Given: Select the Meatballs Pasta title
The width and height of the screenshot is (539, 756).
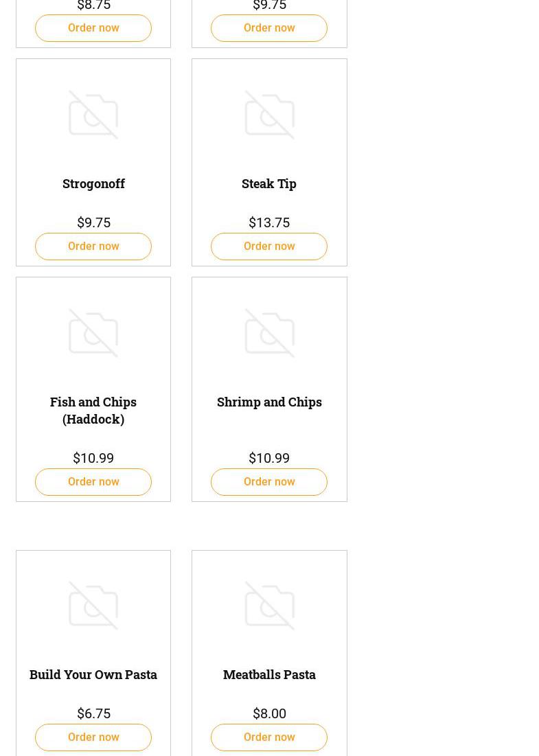Looking at the screenshot, I should pos(269,674).
